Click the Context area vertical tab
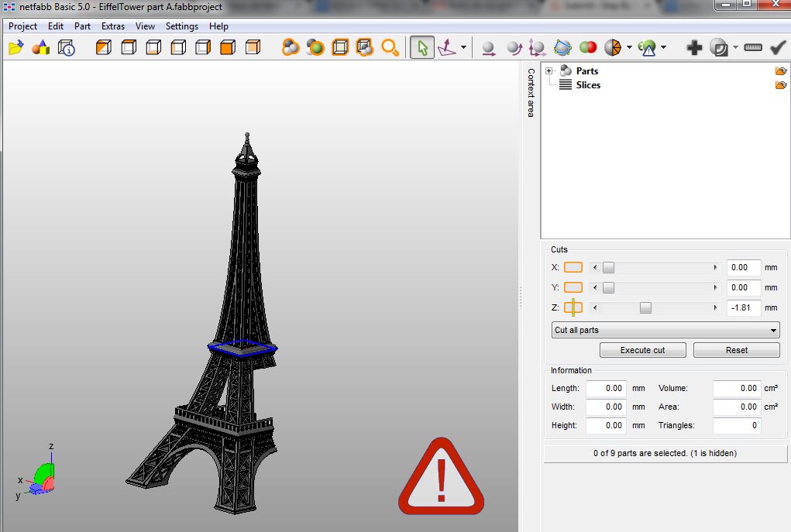Viewport: 791px width, 532px height. [x=531, y=93]
